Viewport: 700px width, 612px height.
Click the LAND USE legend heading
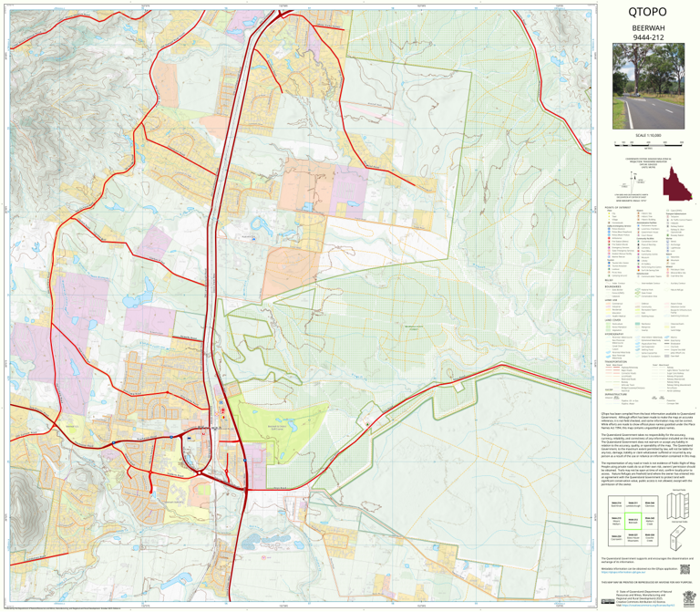pos(612,300)
